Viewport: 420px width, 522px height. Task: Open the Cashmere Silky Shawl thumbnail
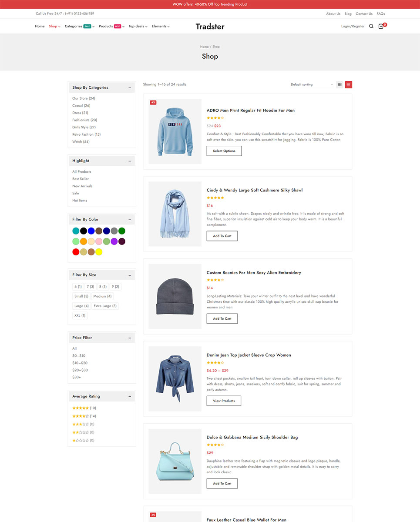[175, 214]
